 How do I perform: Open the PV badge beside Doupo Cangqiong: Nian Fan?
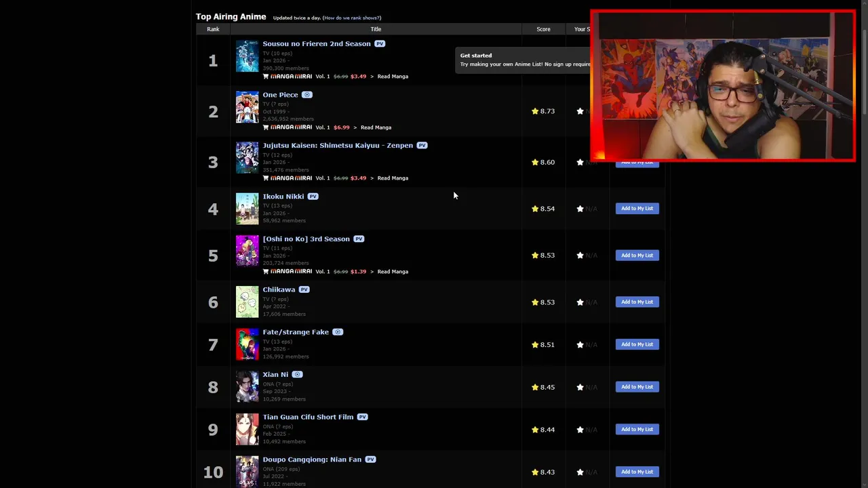click(370, 460)
